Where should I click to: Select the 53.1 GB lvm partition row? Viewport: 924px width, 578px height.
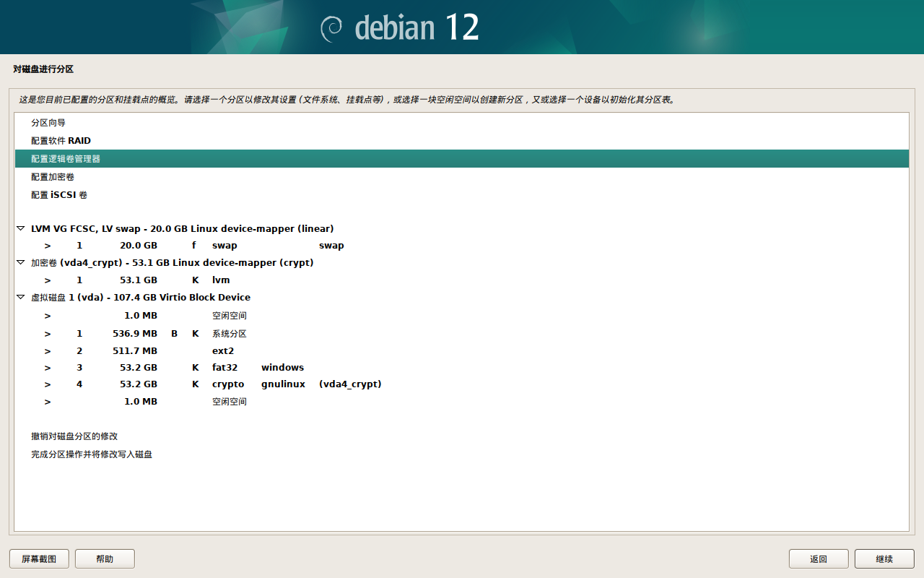461,280
